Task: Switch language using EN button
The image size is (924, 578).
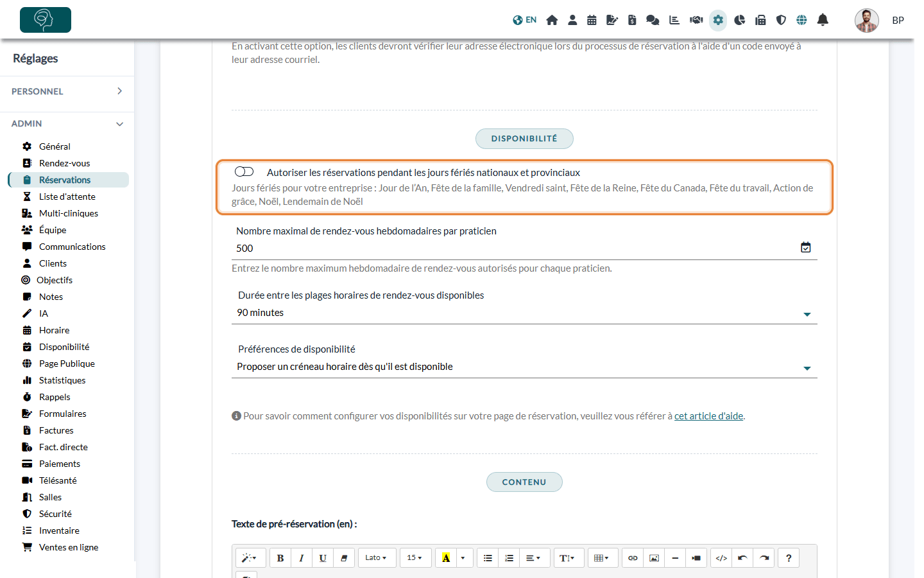Action: pyautogui.click(x=525, y=20)
